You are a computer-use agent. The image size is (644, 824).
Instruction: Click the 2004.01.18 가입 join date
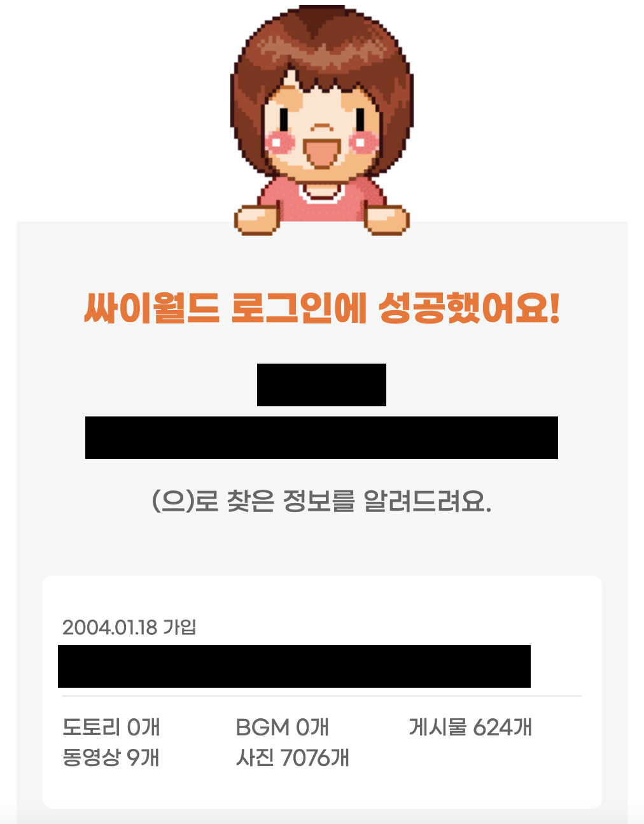(x=129, y=627)
